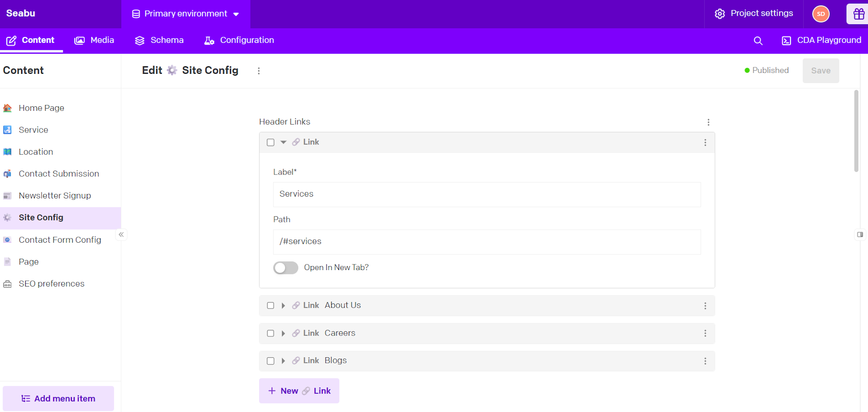Viewport: 868px width, 412px height.
Task: Toggle Open In New Tab switch
Action: [x=286, y=268]
